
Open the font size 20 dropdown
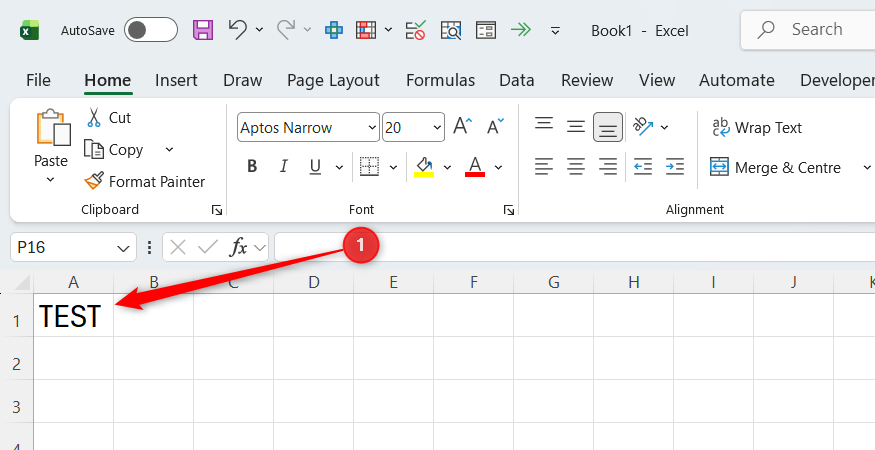(x=437, y=128)
